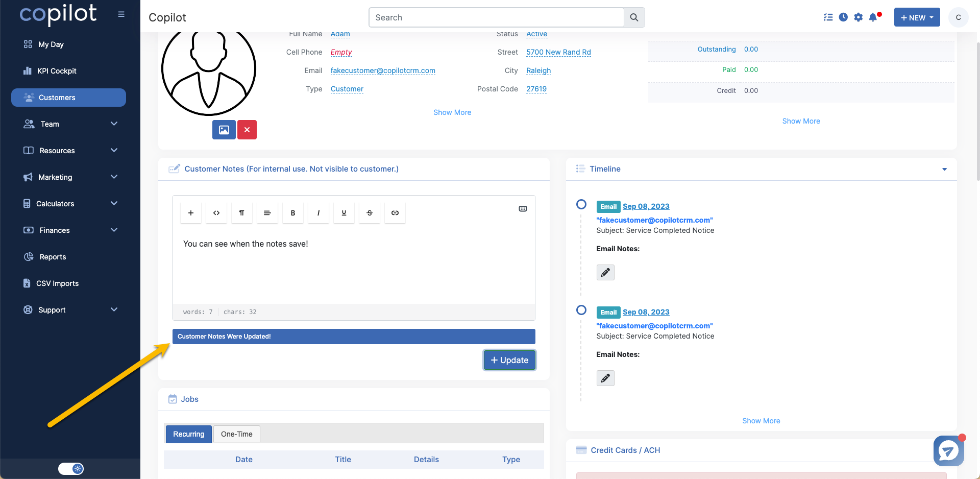Click Show More under the Timeline
The height and width of the screenshot is (479, 980).
coord(761,421)
